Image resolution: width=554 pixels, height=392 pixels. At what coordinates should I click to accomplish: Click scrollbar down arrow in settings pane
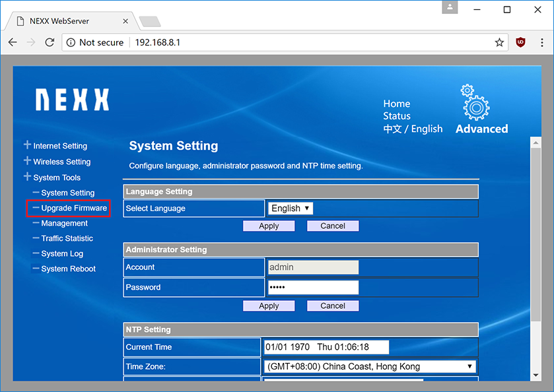[x=536, y=375]
